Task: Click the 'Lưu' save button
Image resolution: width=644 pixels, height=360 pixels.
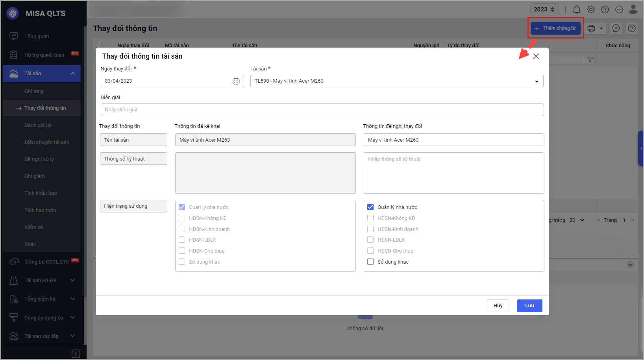Action: point(529,306)
